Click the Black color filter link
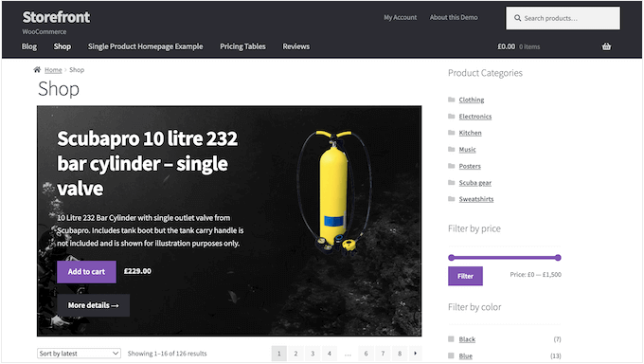Screen dimensions: 644x364 467,339
